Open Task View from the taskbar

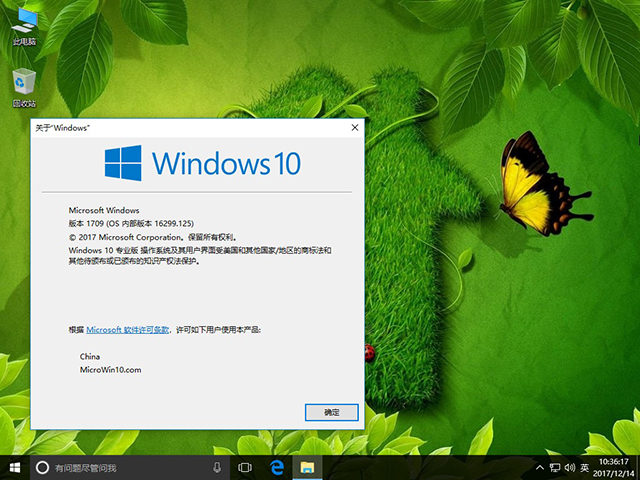coord(245,468)
